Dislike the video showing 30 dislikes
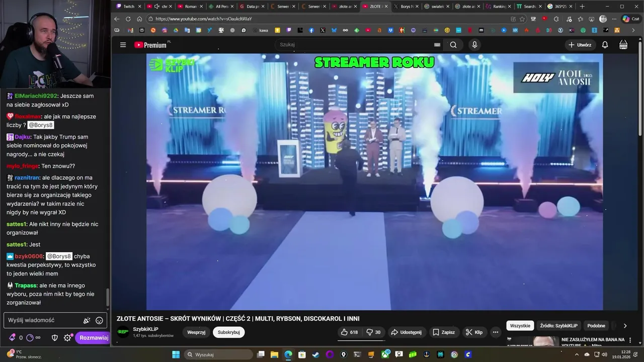644x362 pixels. tap(373, 332)
